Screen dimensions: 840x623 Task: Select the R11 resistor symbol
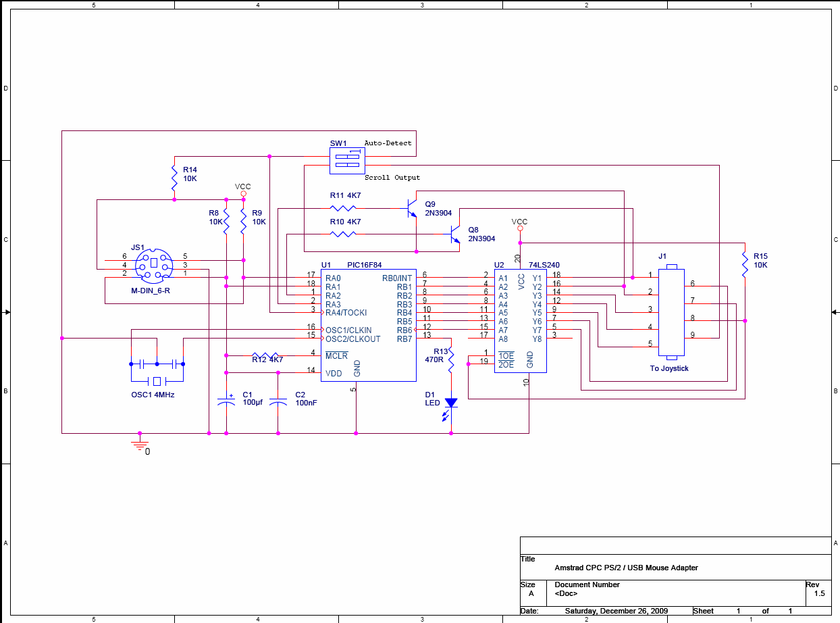coord(344,208)
